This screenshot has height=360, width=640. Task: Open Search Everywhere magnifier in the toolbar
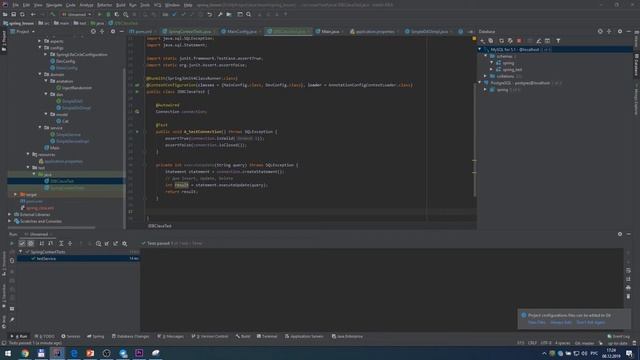coord(248,14)
